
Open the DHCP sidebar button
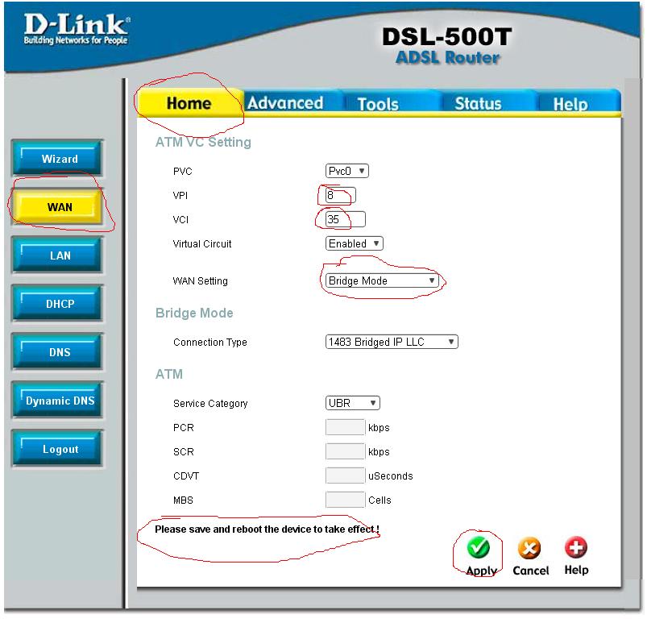60,304
